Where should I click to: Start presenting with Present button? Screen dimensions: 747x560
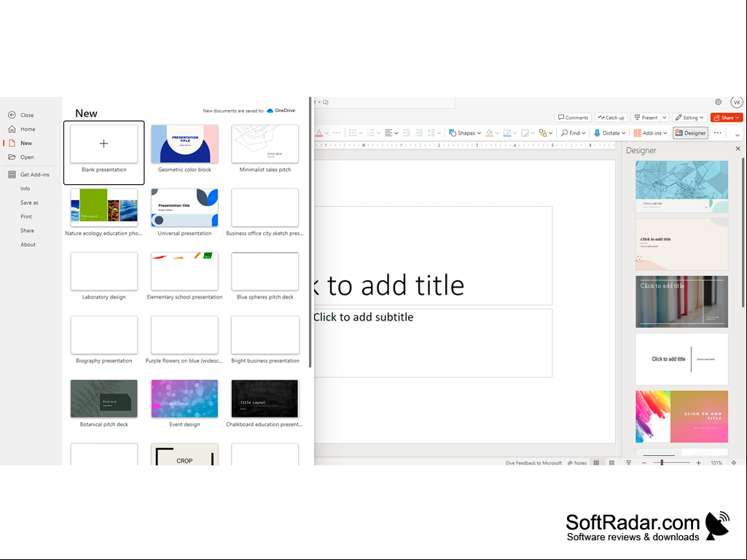tap(646, 118)
